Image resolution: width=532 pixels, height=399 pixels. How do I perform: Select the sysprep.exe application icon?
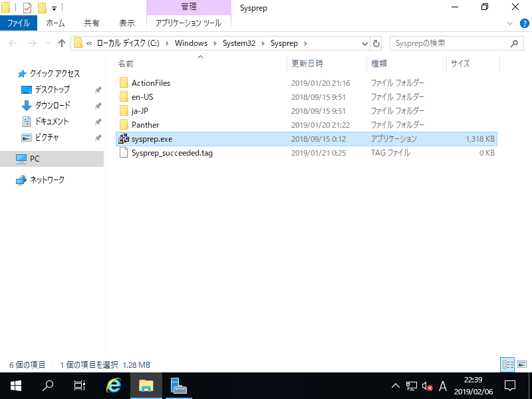pyautogui.click(x=124, y=139)
